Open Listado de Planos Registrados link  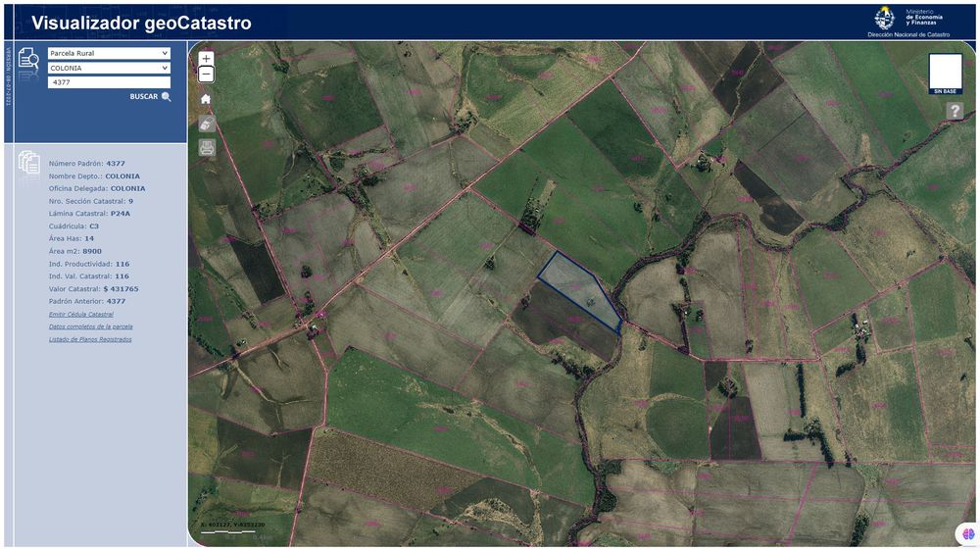(x=90, y=339)
